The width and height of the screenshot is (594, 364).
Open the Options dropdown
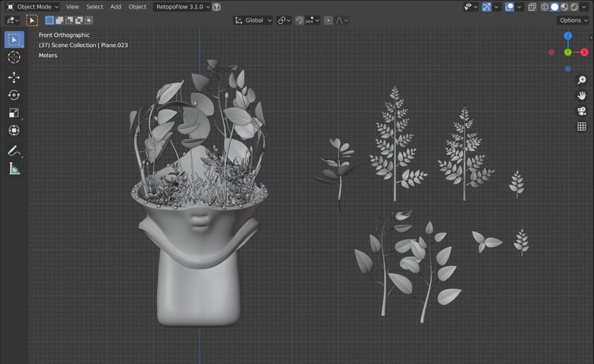[574, 20]
